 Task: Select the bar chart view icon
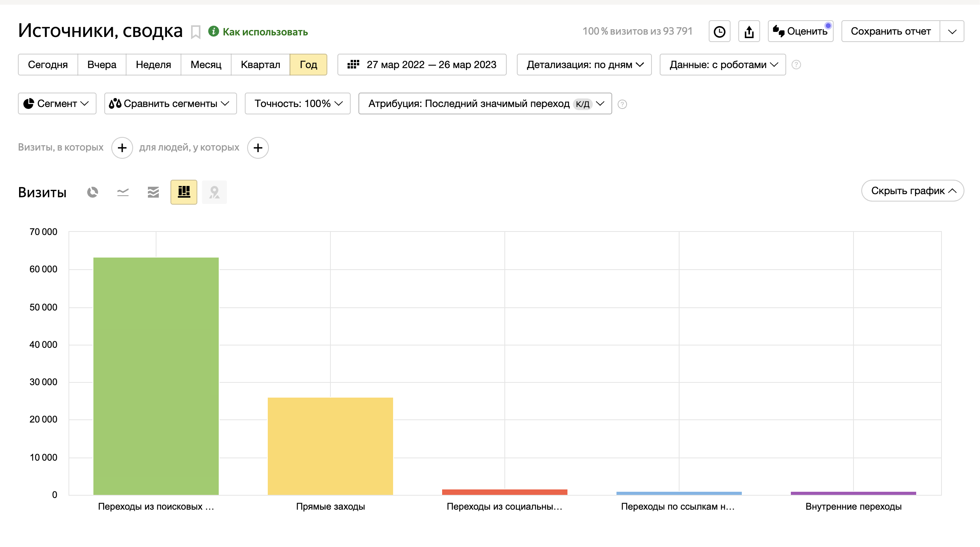pyautogui.click(x=184, y=192)
